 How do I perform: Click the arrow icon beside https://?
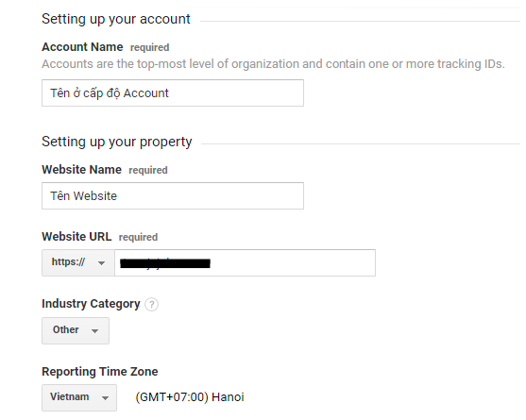[x=101, y=263]
